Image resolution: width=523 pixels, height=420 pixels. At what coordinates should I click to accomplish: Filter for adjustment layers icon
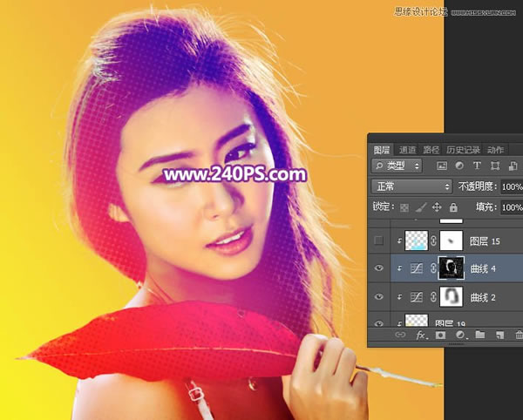pos(459,166)
